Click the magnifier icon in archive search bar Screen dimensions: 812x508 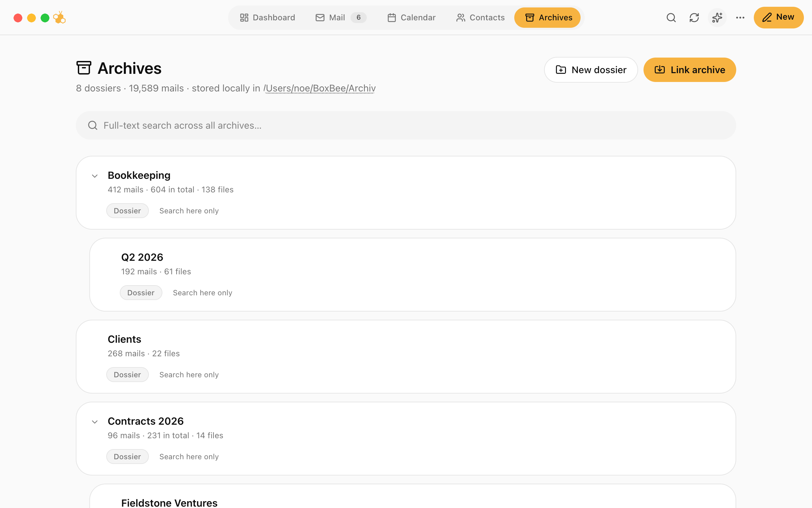coord(93,125)
